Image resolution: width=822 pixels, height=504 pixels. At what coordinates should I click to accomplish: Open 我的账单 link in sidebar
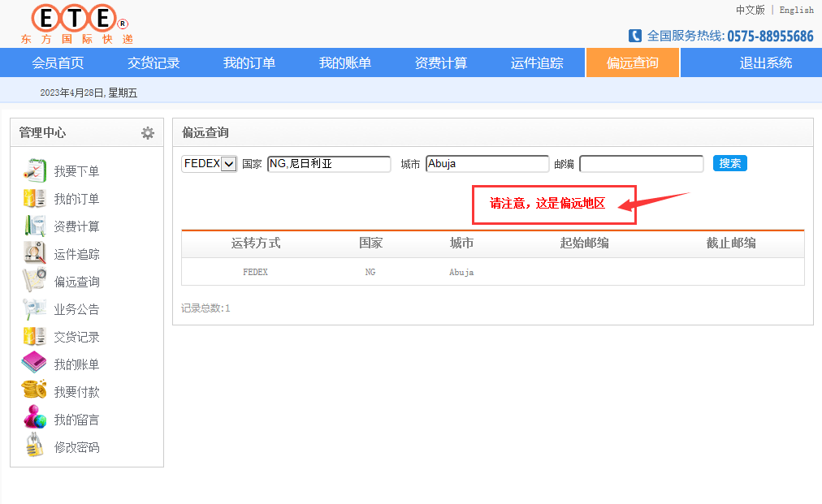(x=76, y=364)
